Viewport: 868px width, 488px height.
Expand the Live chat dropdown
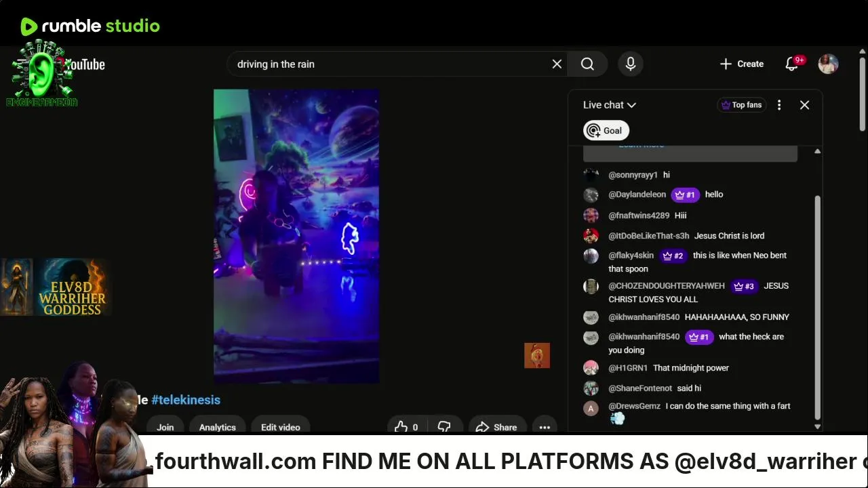(x=610, y=105)
